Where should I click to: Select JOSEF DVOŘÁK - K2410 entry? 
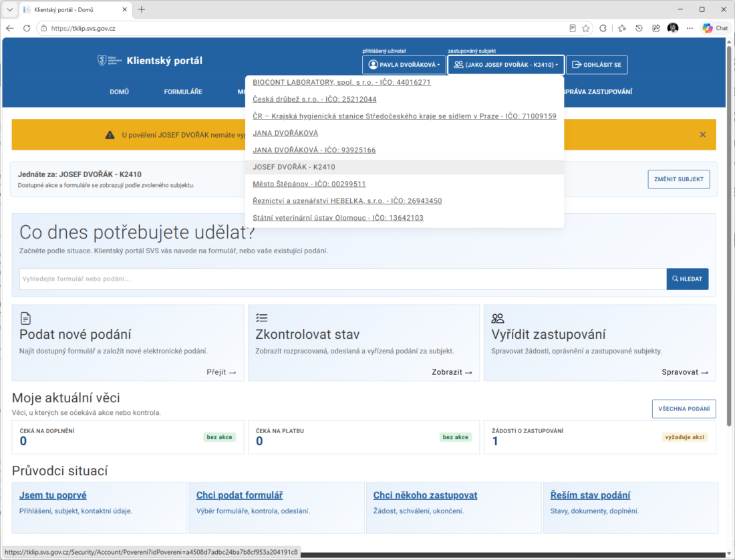(404, 167)
